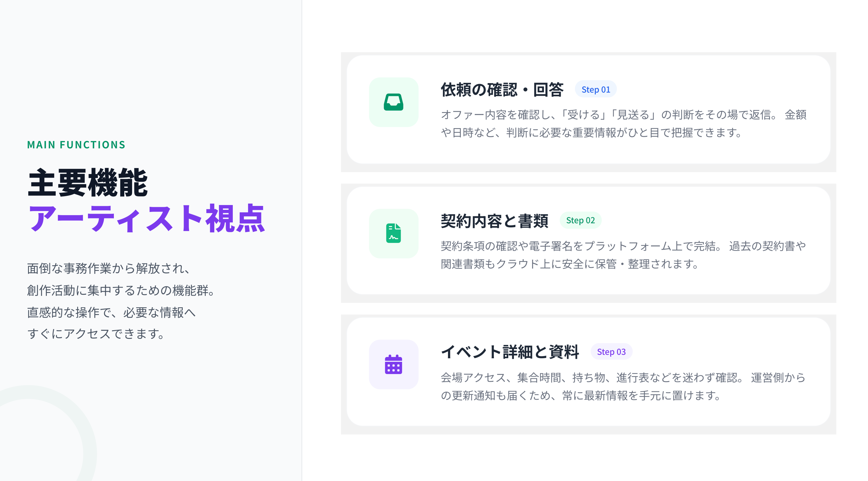Screen dimensions: 868x481
Task: Open the イベント詳細と資料 card title
Action: [510, 352]
